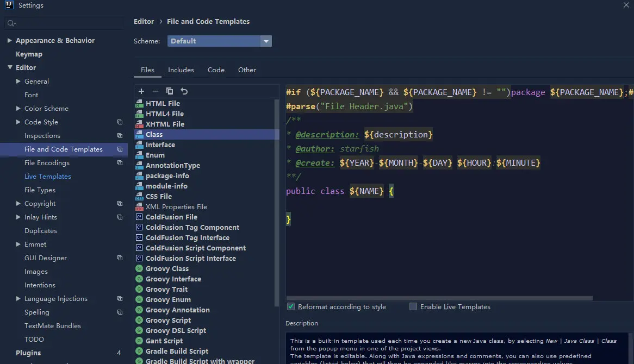Switch to the Other tab
This screenshot has height=364, width=634.
247,70
